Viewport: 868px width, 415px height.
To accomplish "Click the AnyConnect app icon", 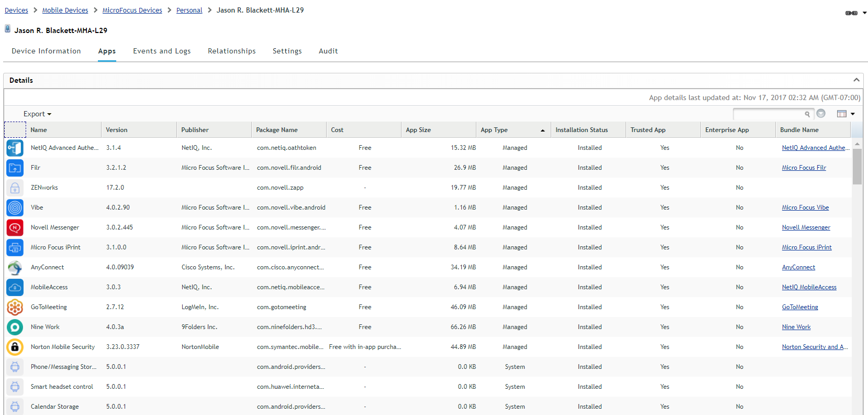I will [15, 267].
